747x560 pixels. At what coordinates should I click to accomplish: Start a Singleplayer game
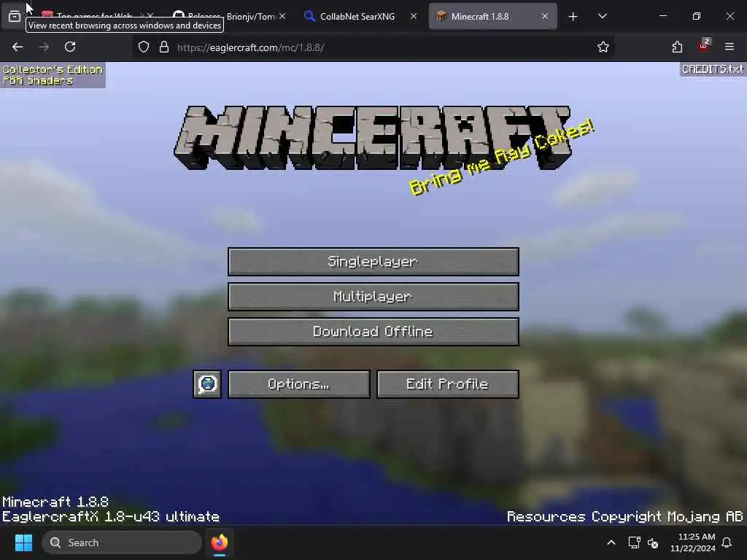tap(373, 262)
